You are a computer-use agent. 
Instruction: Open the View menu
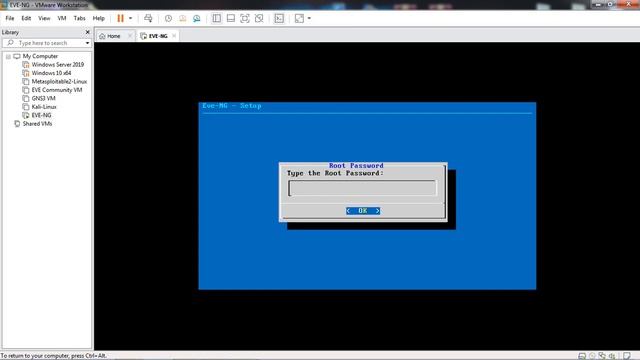tap(44, 18)
